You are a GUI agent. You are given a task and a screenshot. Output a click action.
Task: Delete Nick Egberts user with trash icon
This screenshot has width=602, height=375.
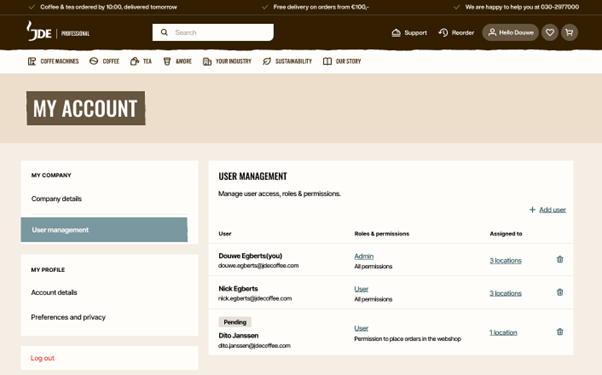click(x=560, y=292)
